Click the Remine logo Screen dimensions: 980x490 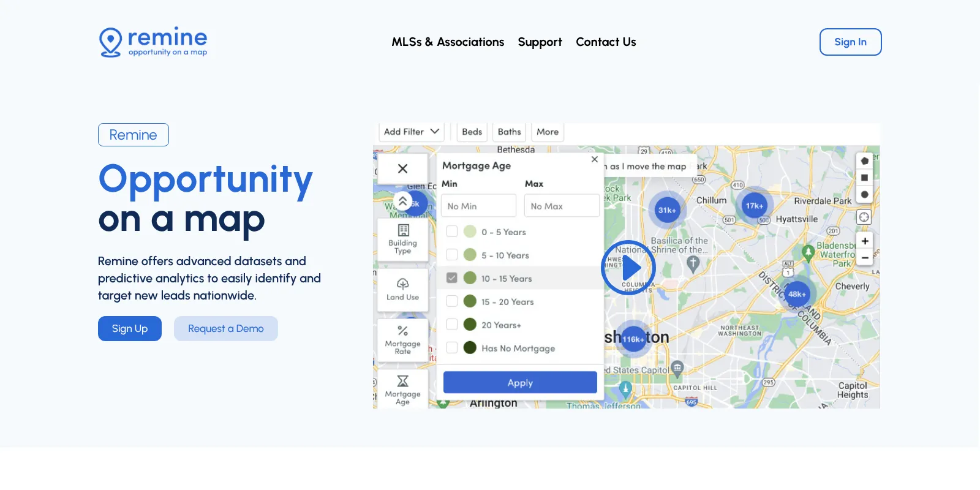(153, 42)
